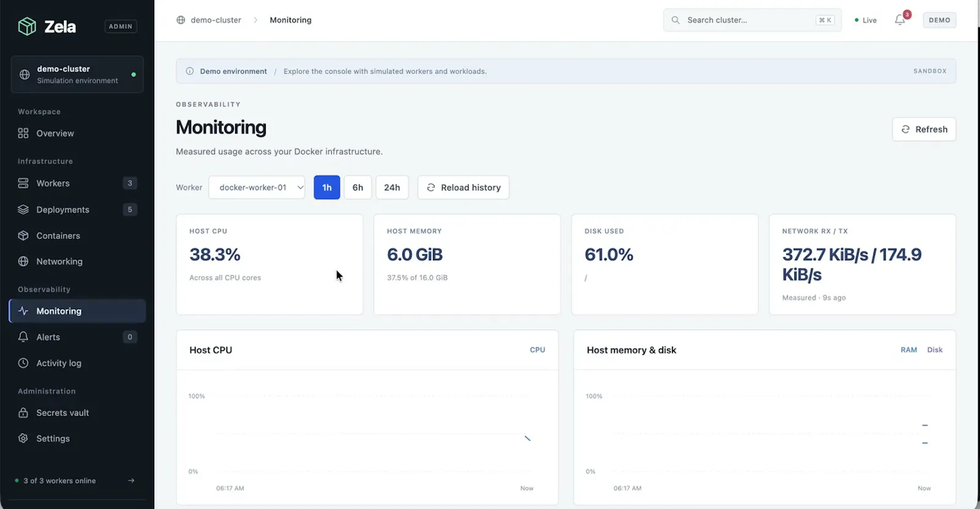Click the SANDBOX label in banner
The image size is (980, 509).
pyautogui.click(x=930, y=72)
